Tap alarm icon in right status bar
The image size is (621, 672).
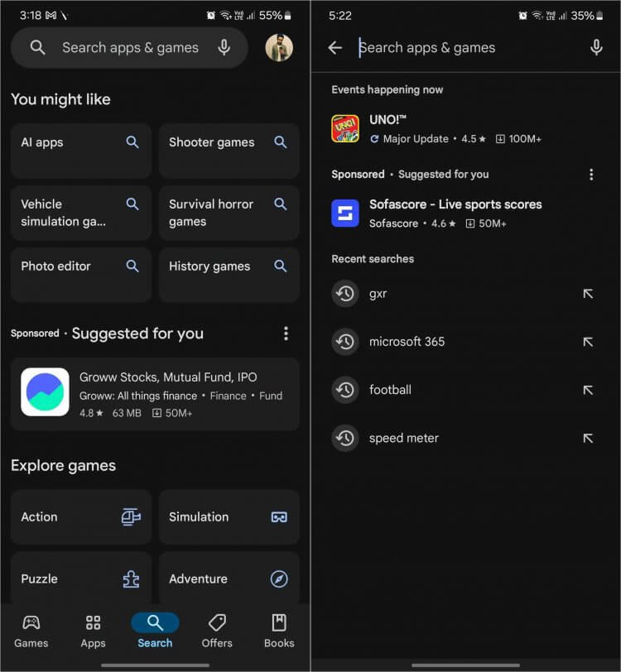[522, 16]
